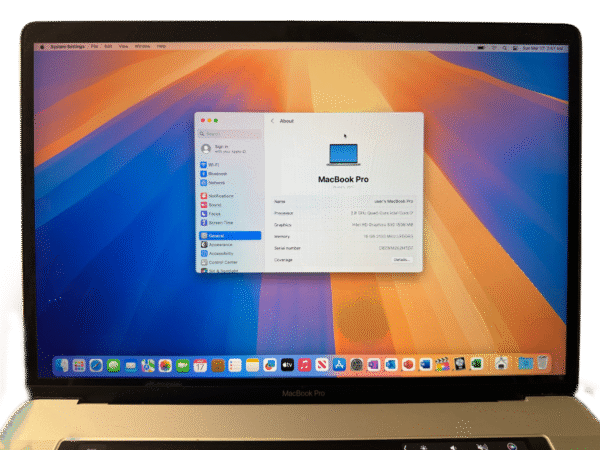
Task: Launch PowerPoint from the Dock
Action: tap(408, 364)
